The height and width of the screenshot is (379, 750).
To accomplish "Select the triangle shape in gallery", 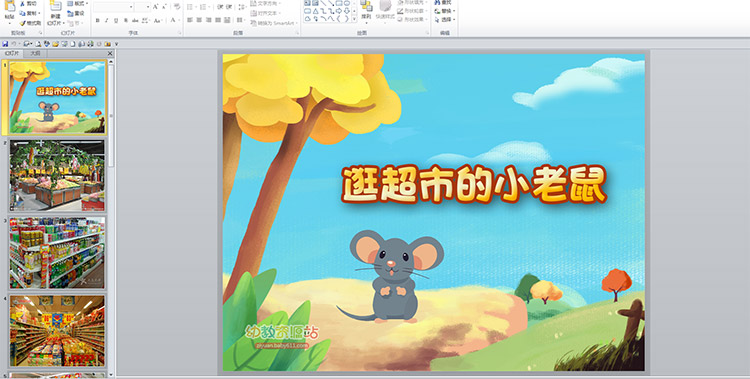I will [x=316, y=11].
